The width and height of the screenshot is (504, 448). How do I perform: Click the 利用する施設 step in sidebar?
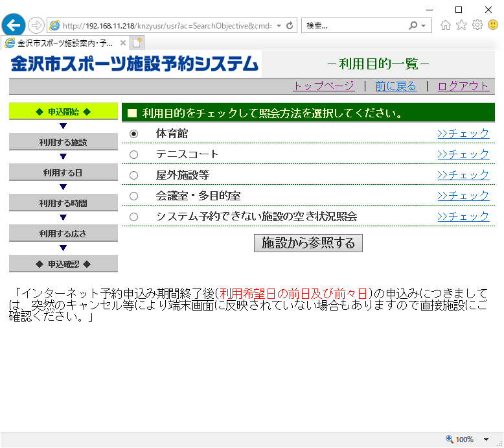[63, 142]
